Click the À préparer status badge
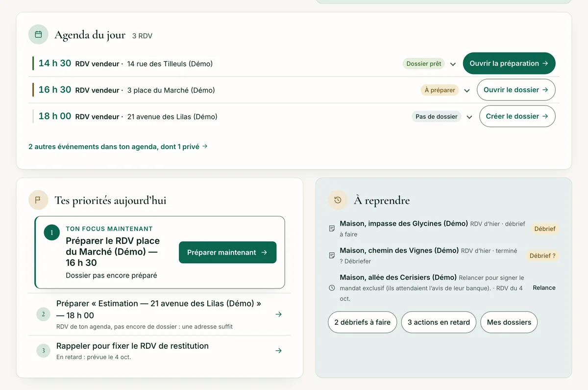 coord(440,90)
